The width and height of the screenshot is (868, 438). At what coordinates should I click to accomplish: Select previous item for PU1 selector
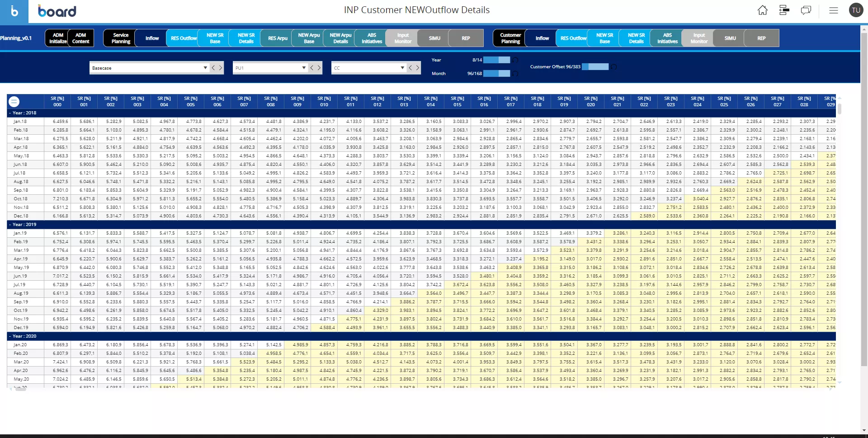[311, 68]
